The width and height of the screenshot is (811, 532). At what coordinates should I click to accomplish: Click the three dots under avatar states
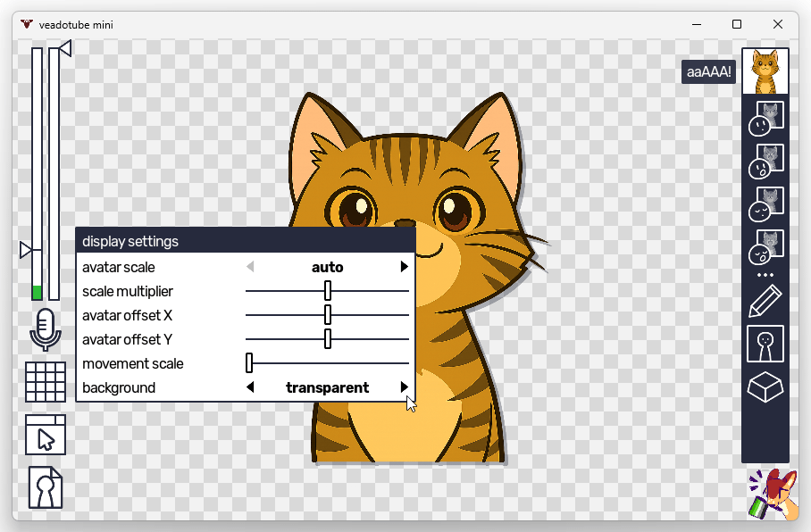(x=765, y=275)
